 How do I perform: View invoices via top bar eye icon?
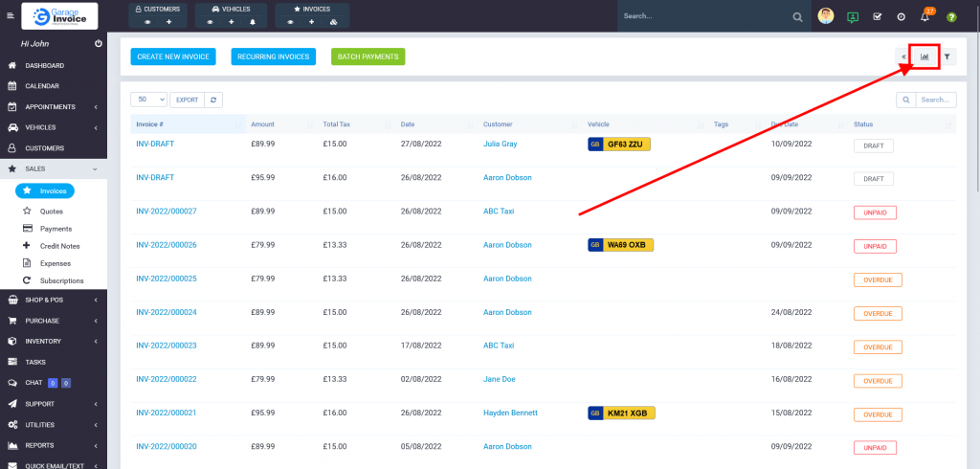click(x=290, y=21)
